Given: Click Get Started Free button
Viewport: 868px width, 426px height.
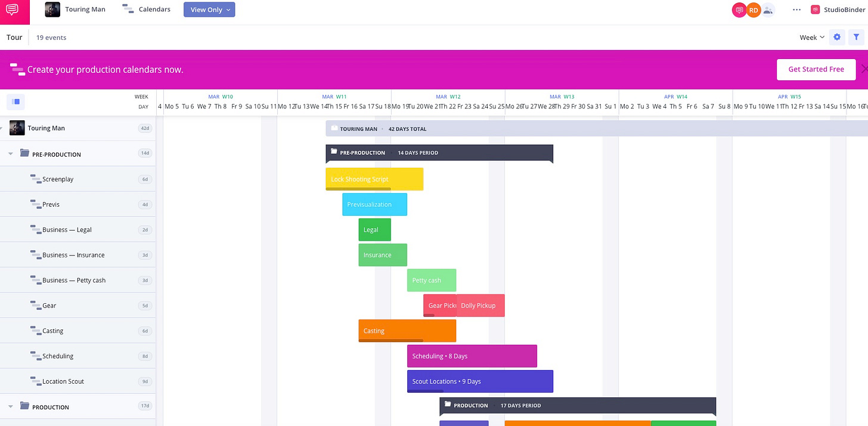Looking at the screenshot, I should (x=816, y=69).
